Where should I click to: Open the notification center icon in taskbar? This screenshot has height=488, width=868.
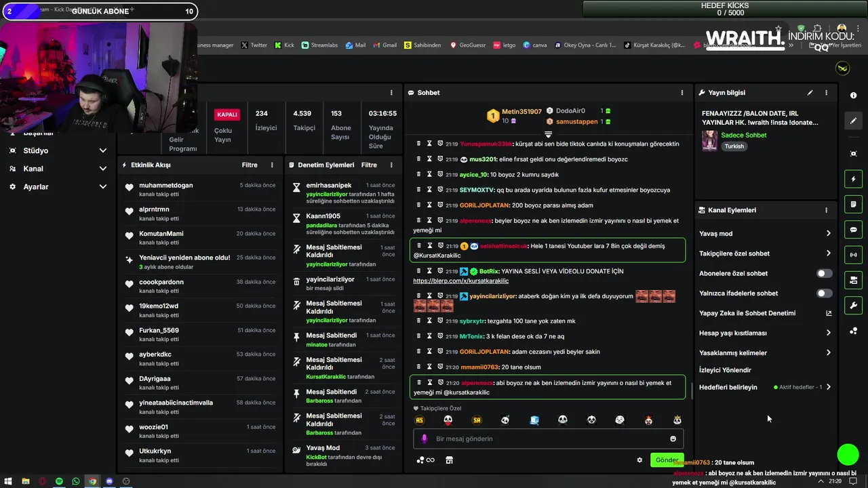pyautogui.click(x=854, y=481)
